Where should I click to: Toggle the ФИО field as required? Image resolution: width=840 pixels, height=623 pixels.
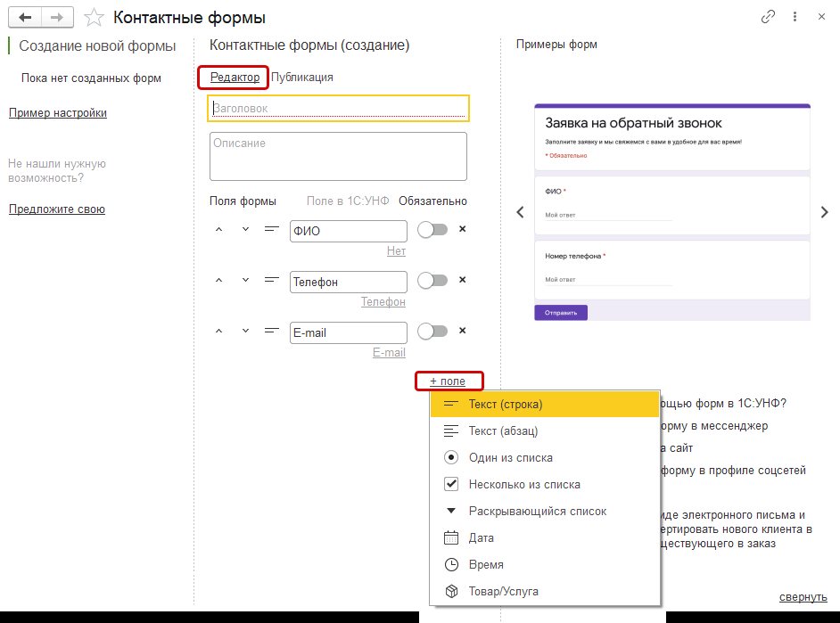point(432,230)
